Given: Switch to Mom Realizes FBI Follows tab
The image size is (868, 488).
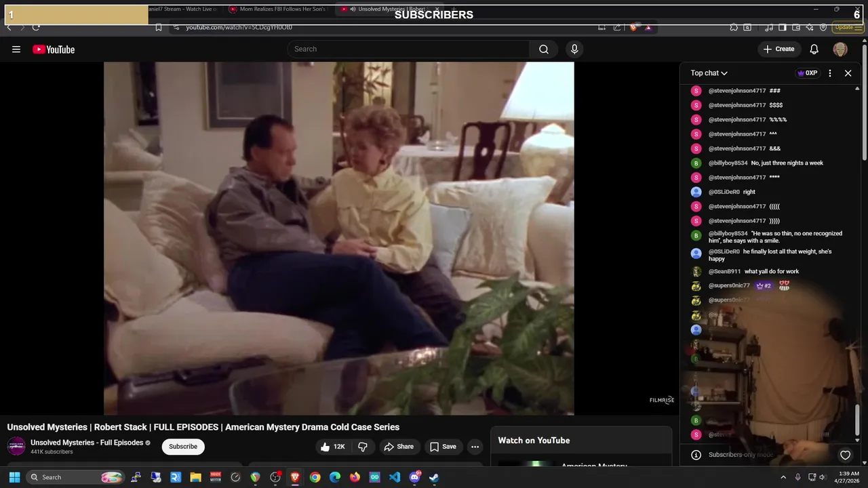Looking at the screenshot, I should (x=278, y=9).
